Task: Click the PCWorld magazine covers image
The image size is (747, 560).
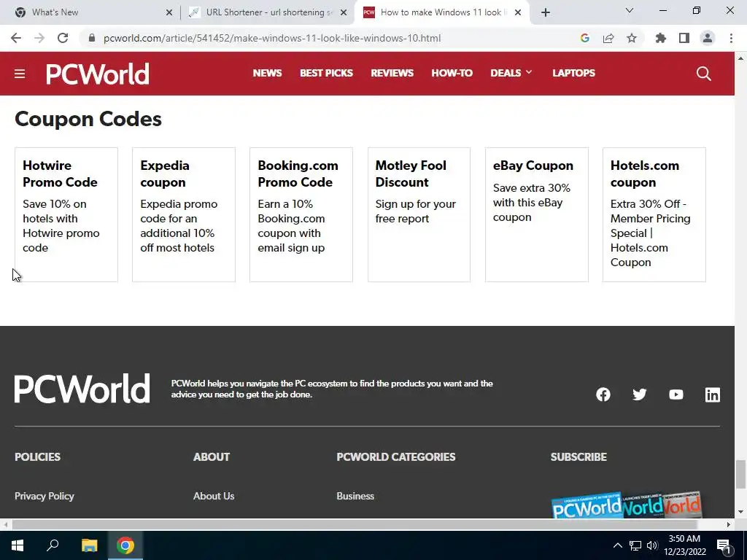Action: point(626,505)
